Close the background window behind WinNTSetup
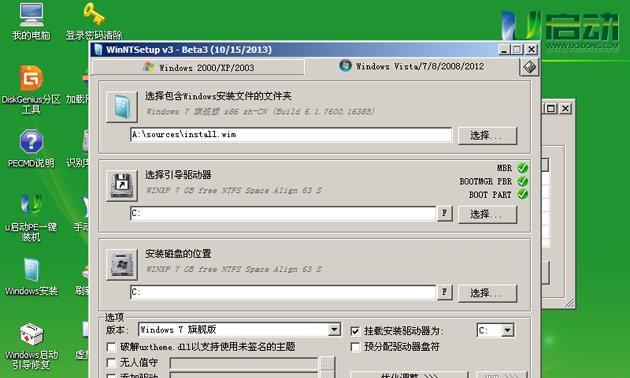 click(x=565, y=108)
